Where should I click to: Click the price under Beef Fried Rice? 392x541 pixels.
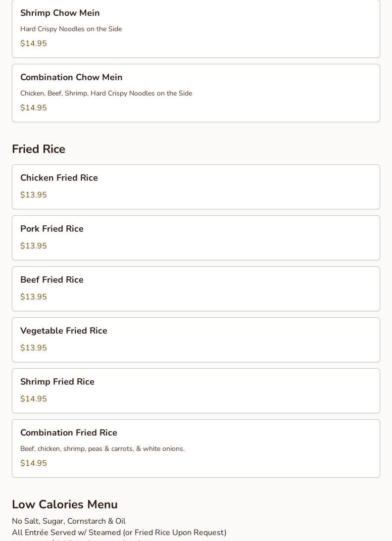pyautogui.click(x=34, y=297)
